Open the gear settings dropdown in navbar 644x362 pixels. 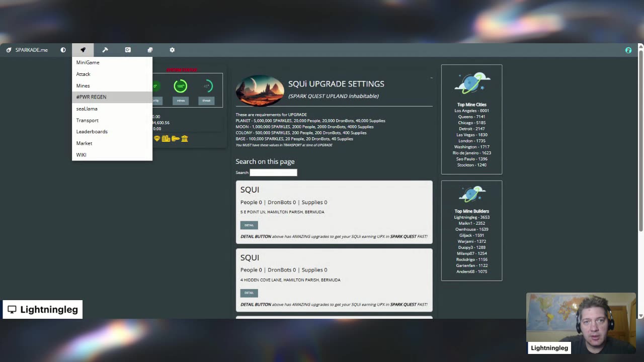pyautogui.click(x=172, y=50)
